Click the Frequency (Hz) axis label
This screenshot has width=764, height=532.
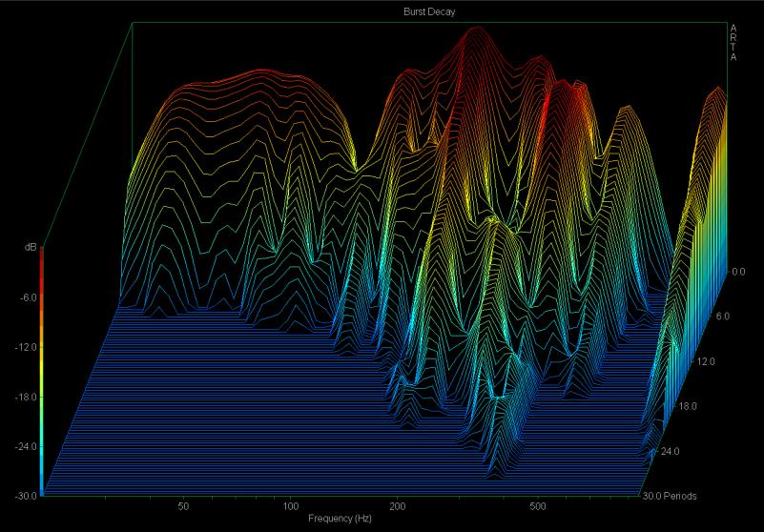(340, 519)
